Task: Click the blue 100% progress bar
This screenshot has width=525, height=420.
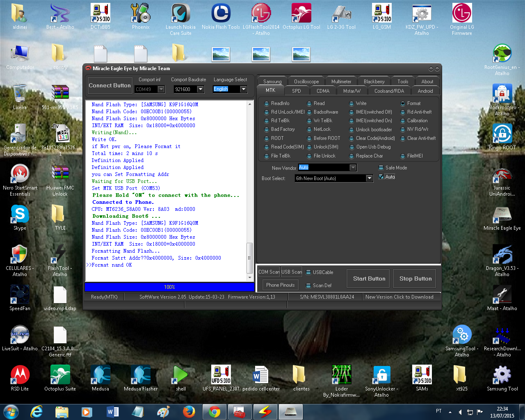Action: (169, 287)
